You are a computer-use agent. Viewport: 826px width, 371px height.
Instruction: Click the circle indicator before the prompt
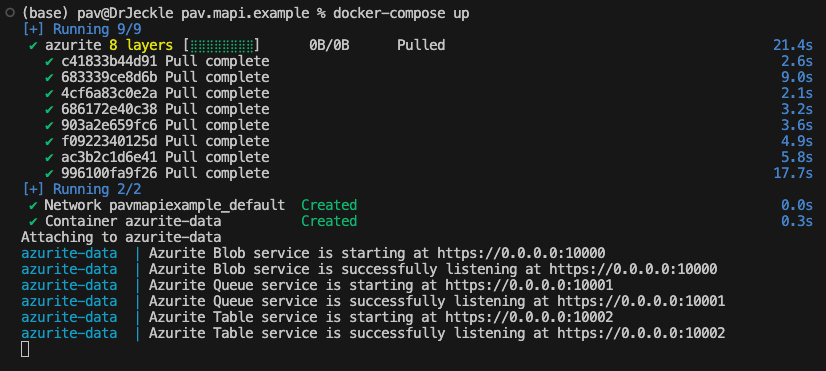[x=10, y=14]
